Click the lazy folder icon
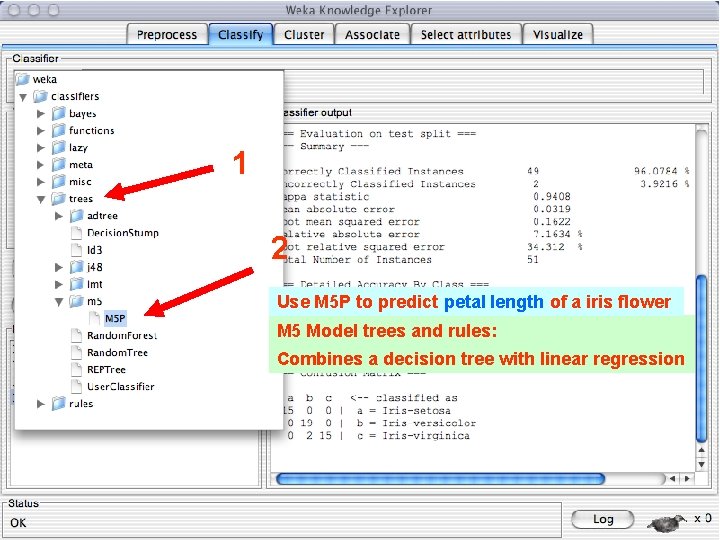The width and height of the screenshot is (720, 540). coord(59,147)
